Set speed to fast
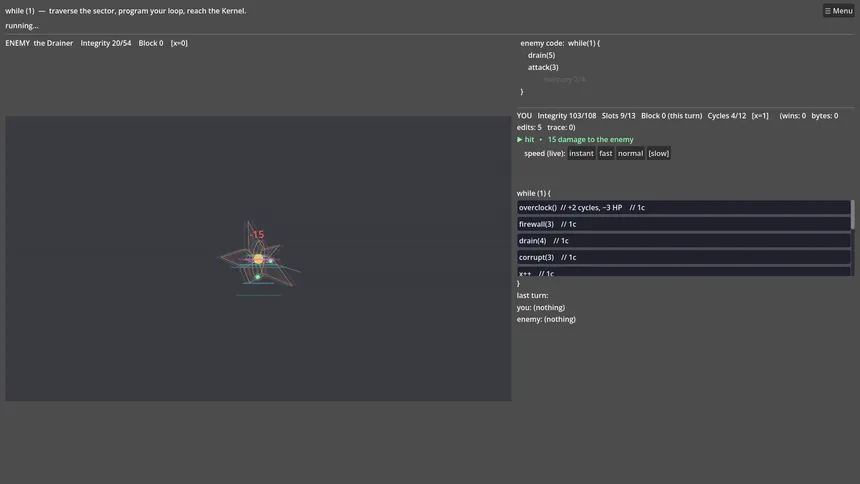The image size is (860, 484). (x=606, y=153)
